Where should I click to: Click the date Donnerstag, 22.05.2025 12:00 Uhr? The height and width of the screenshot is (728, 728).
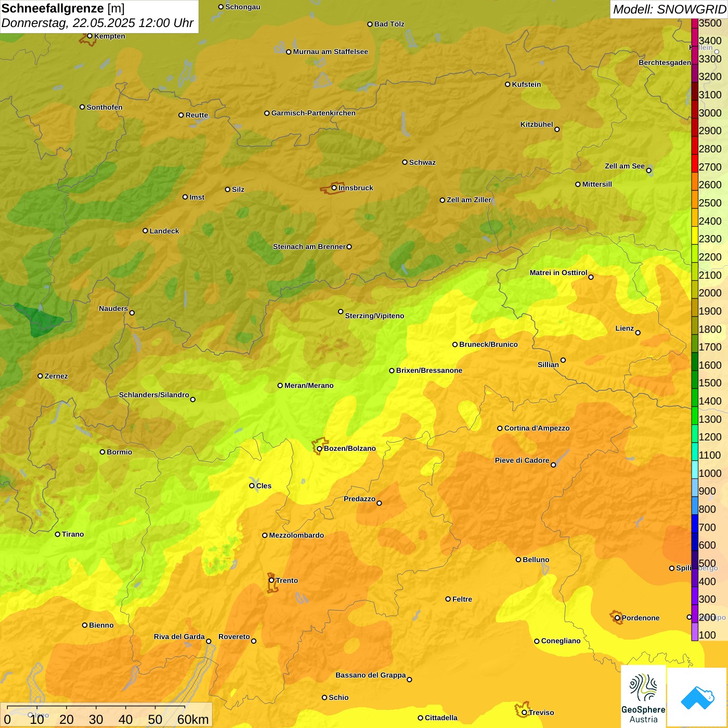pyautogui.click(x=97, y=23)
